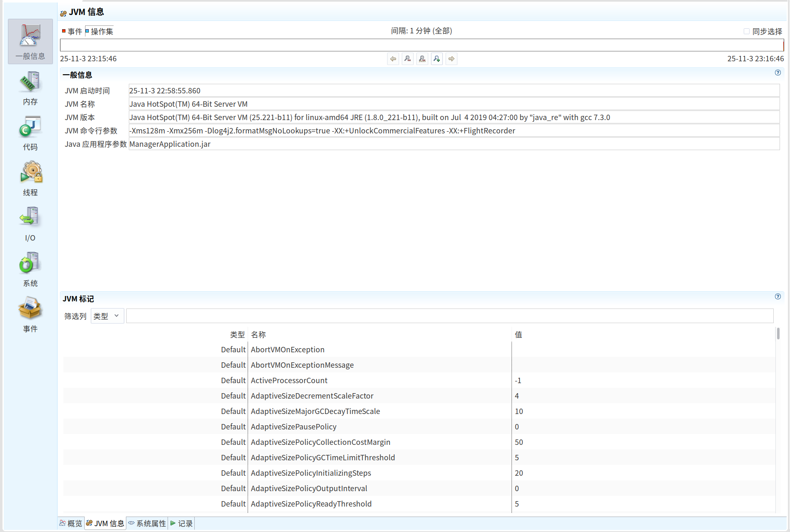Enable the 同步选择 checkbox

tap(746, 31)
